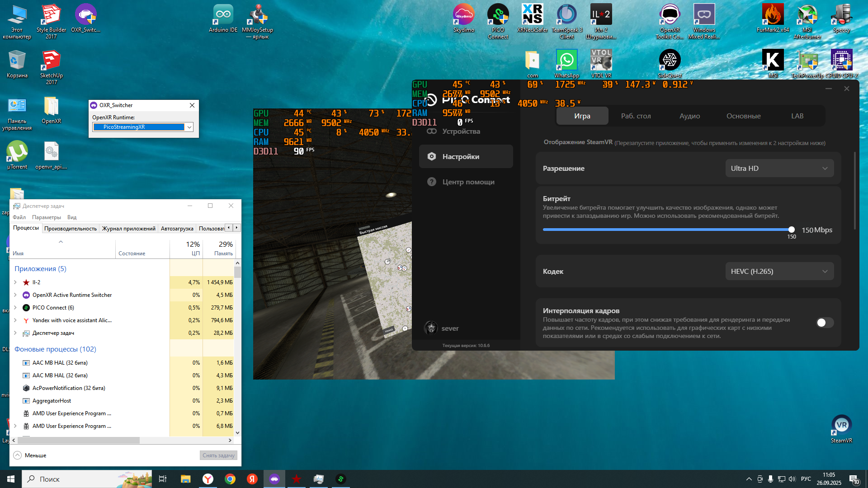Open Центр помощи in the PICO sidebar

(468, 182)
